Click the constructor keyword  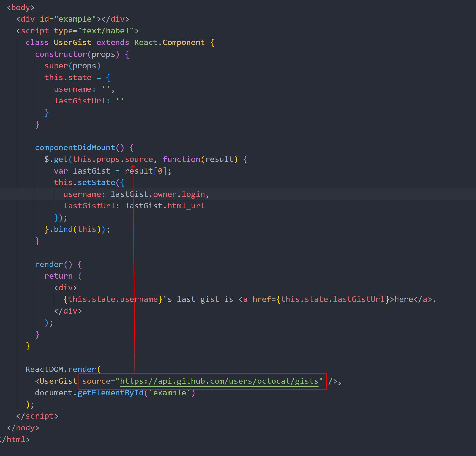coord(61,54)
